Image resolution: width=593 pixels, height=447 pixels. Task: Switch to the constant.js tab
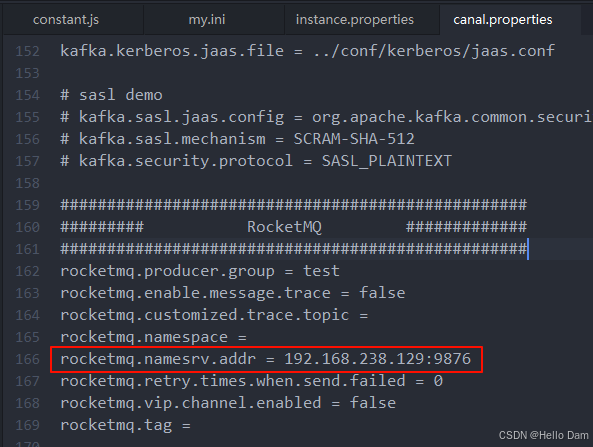(66, 20)
